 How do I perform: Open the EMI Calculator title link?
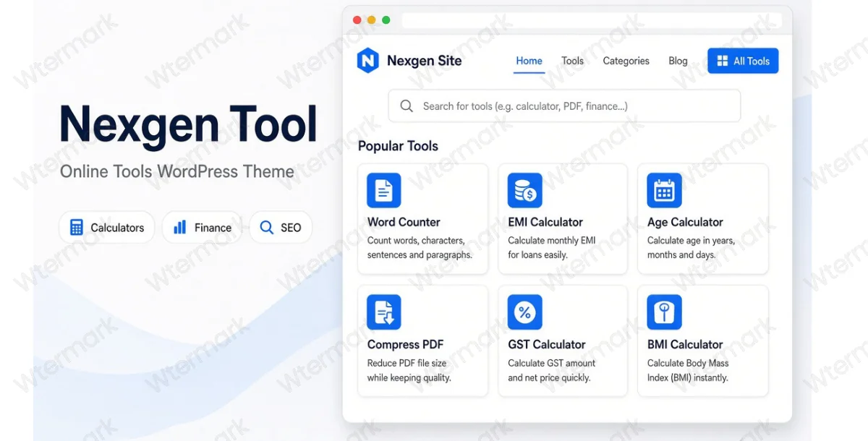tap(545, 222)
